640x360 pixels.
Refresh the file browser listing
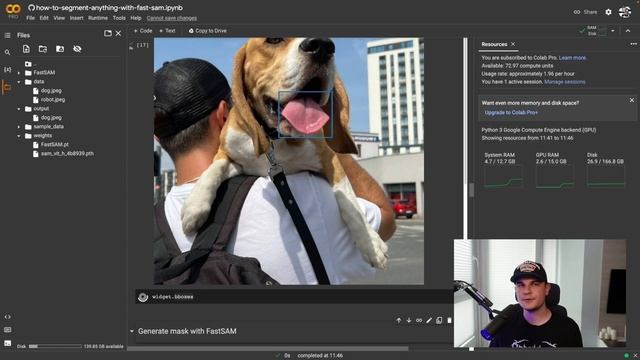click(43, 49)
